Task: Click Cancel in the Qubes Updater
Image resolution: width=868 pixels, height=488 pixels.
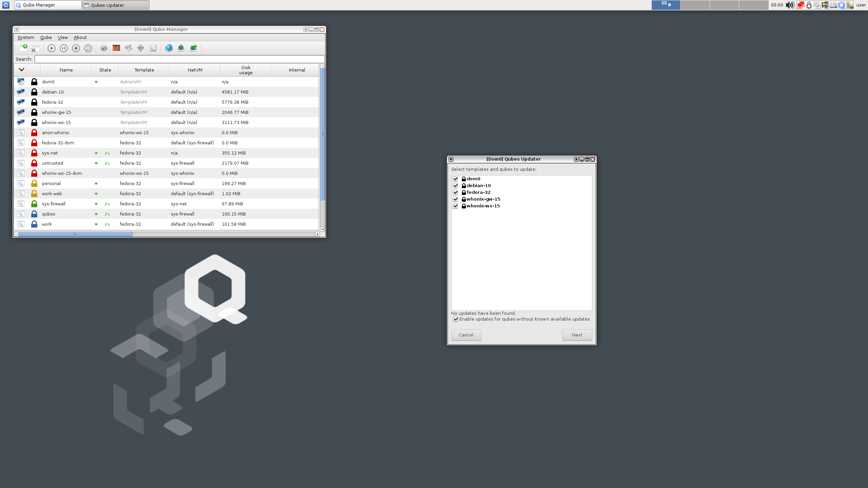Action: pos(466,335)
